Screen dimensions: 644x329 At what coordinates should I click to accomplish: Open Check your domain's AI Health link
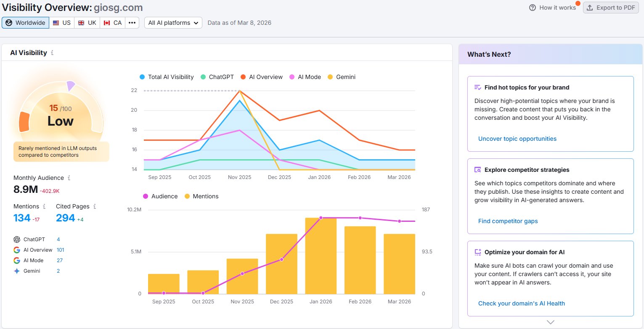coord(522,303)
